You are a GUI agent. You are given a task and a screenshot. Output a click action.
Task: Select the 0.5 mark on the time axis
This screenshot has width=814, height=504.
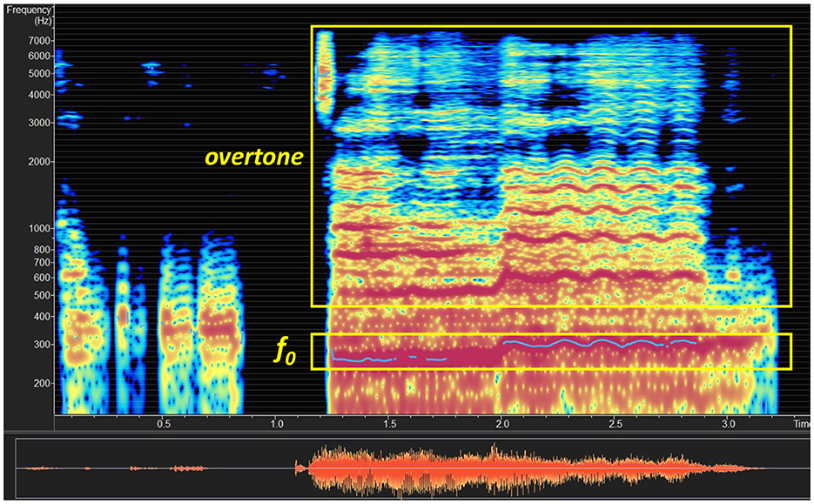[x=164, y=424]
